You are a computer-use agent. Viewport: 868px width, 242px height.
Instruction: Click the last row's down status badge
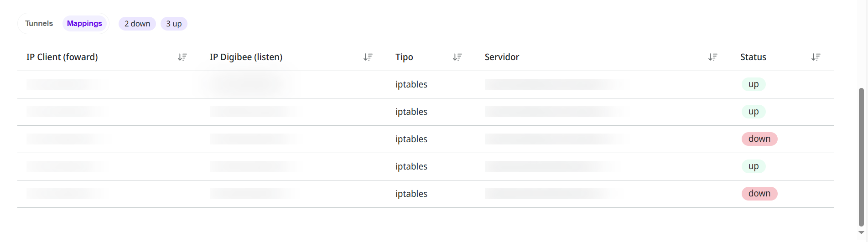[759, 194]
